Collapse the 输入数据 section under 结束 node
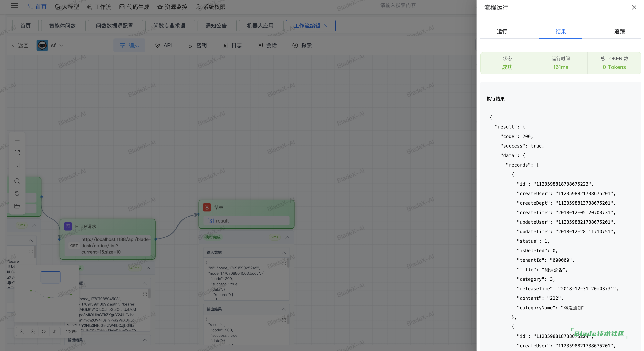Screen dimensions: 644x351 pyautogui.click(x=284, y=253)
